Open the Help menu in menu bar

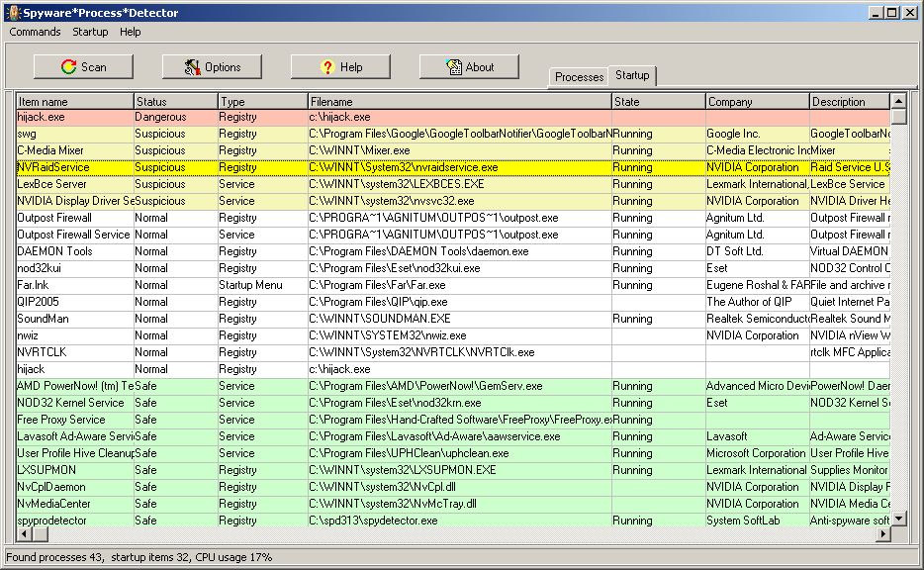pos(131,32)
